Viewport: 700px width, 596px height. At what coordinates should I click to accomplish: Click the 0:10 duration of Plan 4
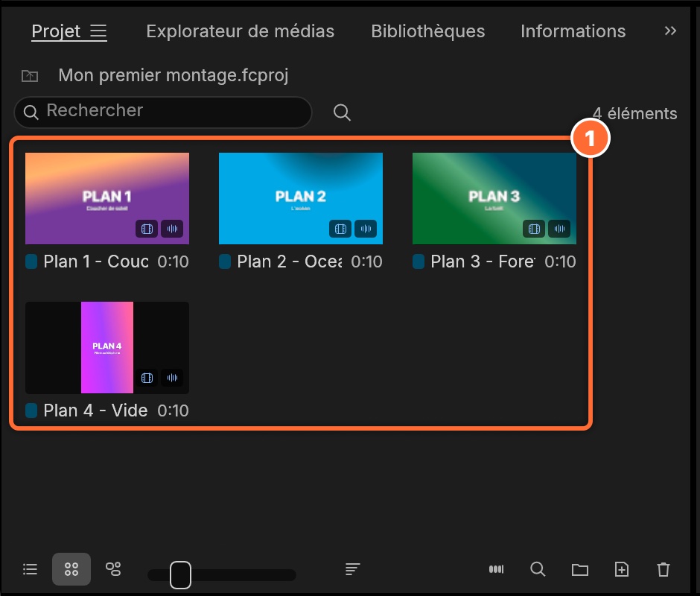pyautogui.click(x=174, y=410)
